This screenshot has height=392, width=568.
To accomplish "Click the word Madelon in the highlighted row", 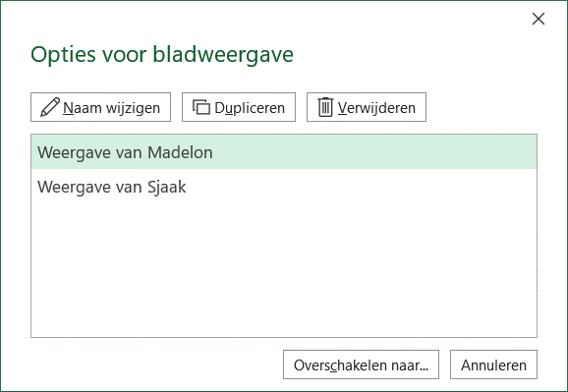I will pos(180,152).
